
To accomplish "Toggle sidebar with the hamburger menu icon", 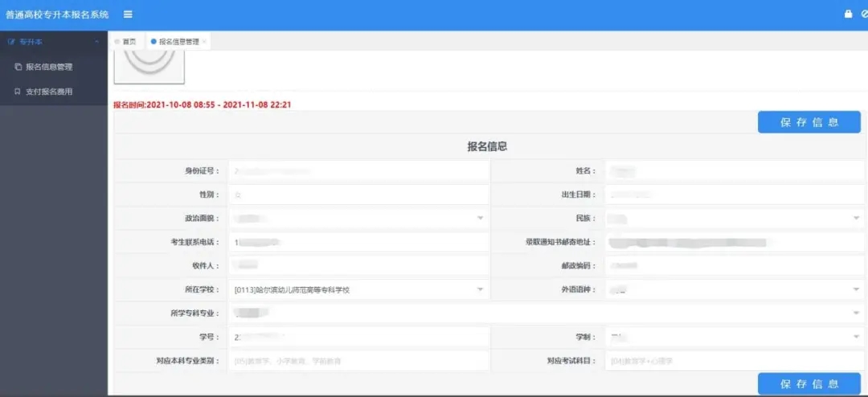I will coord(128,14).
